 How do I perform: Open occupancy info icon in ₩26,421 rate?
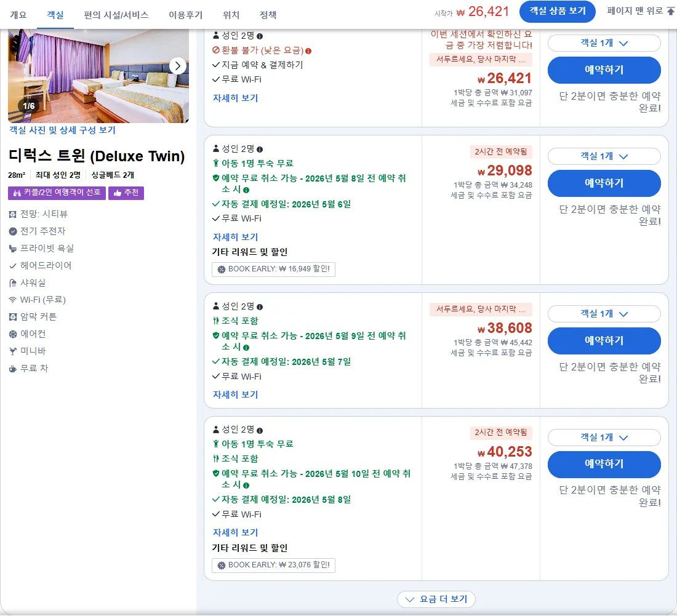(260, 36)
